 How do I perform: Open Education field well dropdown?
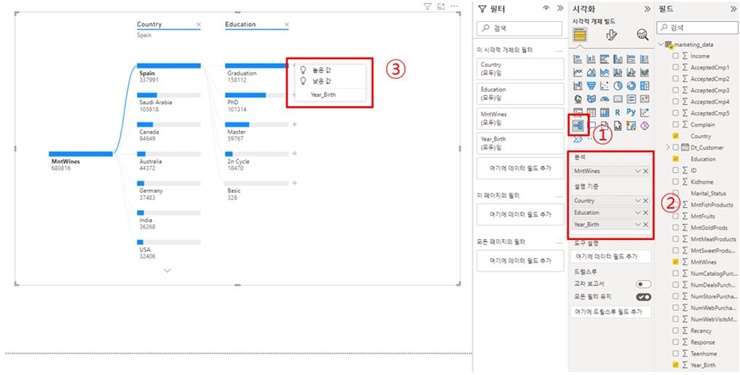tap(639, 213)
